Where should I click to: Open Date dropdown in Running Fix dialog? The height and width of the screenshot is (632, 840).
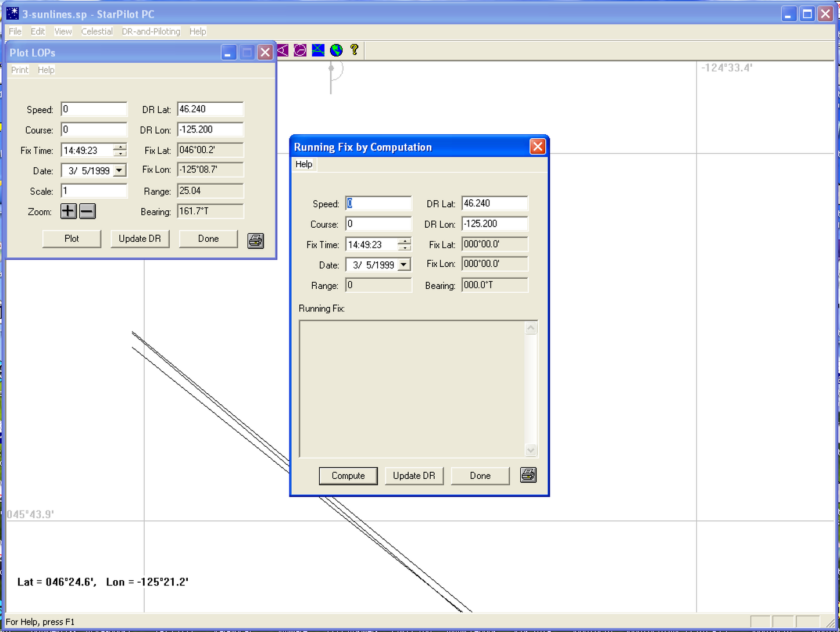pos(403,265)
